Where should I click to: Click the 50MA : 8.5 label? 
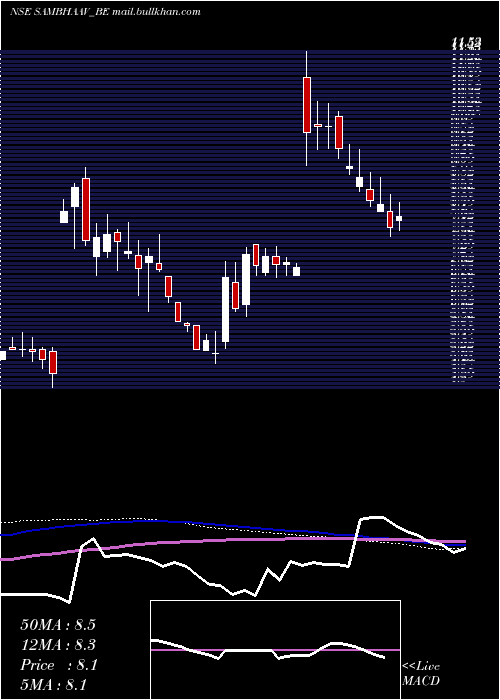(x=58, y=625)
